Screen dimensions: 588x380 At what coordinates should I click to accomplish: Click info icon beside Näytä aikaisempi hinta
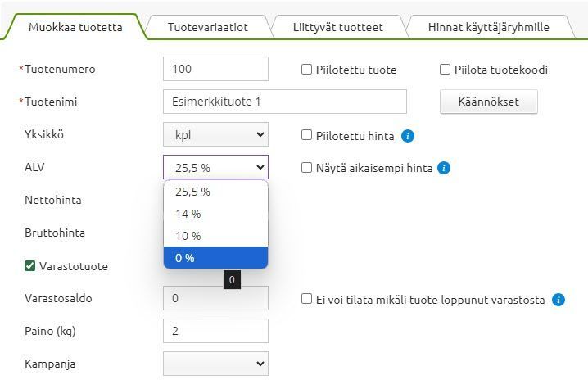point(444,168)
